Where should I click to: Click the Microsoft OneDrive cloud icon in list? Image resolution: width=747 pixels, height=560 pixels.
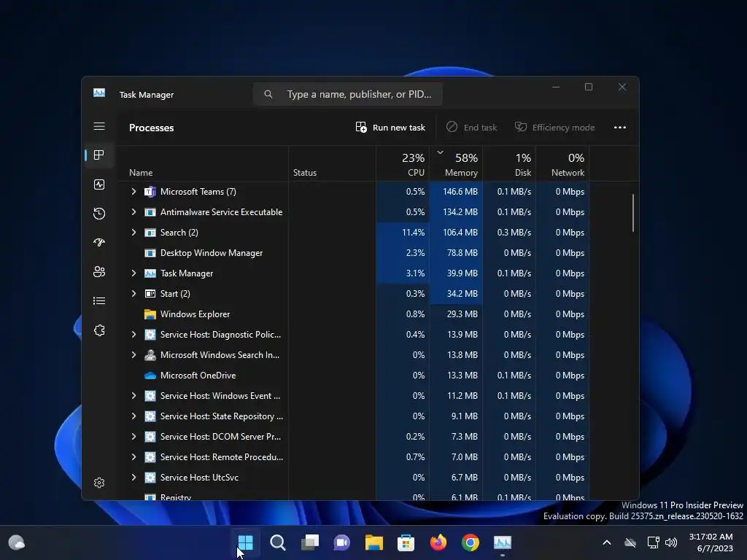tap(150, 376)
